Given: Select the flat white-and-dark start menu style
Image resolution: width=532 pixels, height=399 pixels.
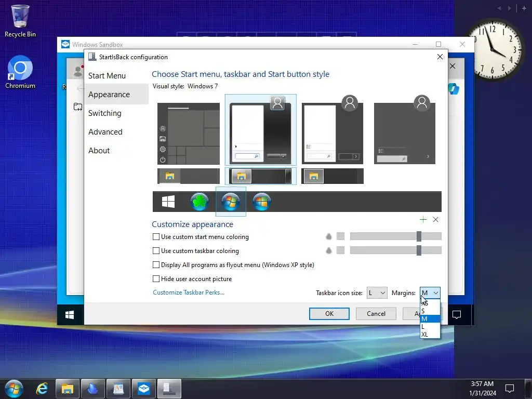Looking at the screenshot, I should tap(332, 130).
